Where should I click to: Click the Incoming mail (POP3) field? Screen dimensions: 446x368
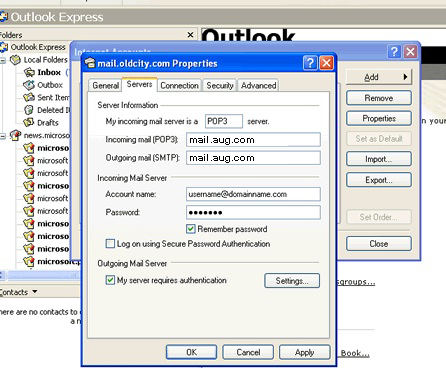point(253,140)
